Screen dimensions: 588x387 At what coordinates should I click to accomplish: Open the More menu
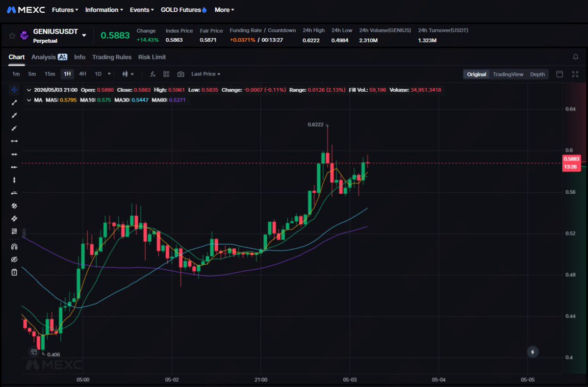coord(224,10)
